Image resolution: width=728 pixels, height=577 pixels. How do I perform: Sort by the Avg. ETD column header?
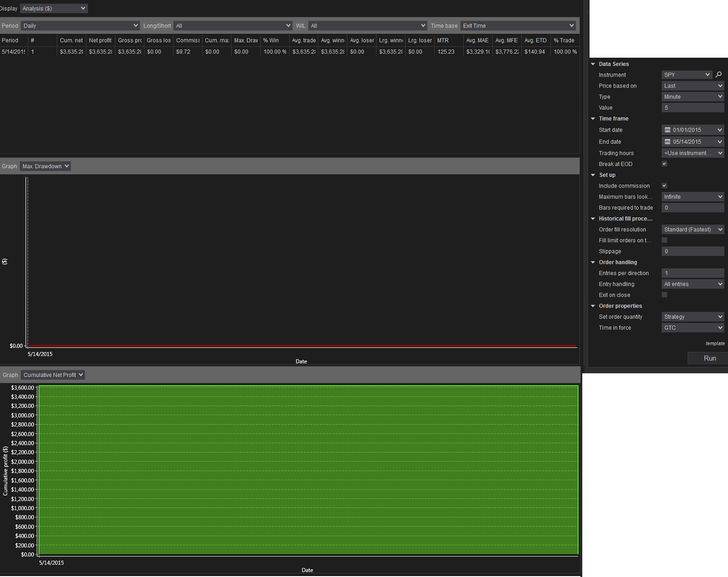pos(536,40)
